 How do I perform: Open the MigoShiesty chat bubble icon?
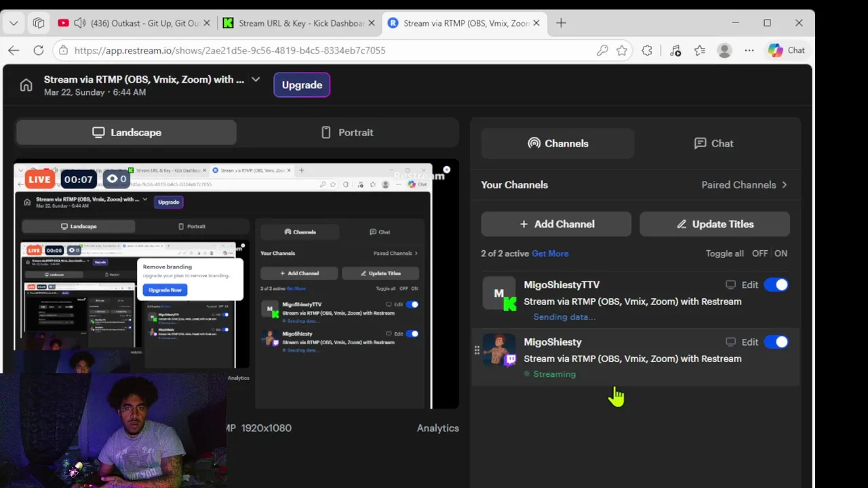pos(730,342)
